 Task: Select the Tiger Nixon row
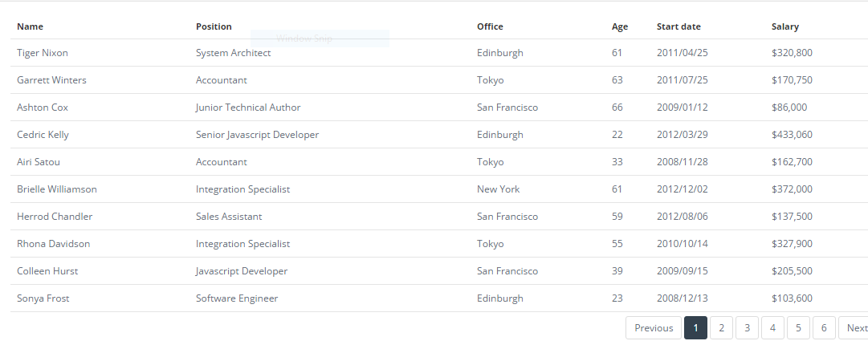tap(439, 53)
